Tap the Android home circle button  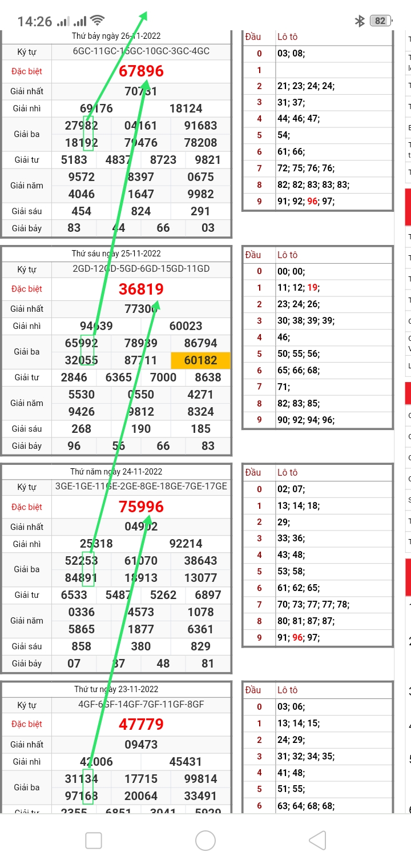[205, 840]
